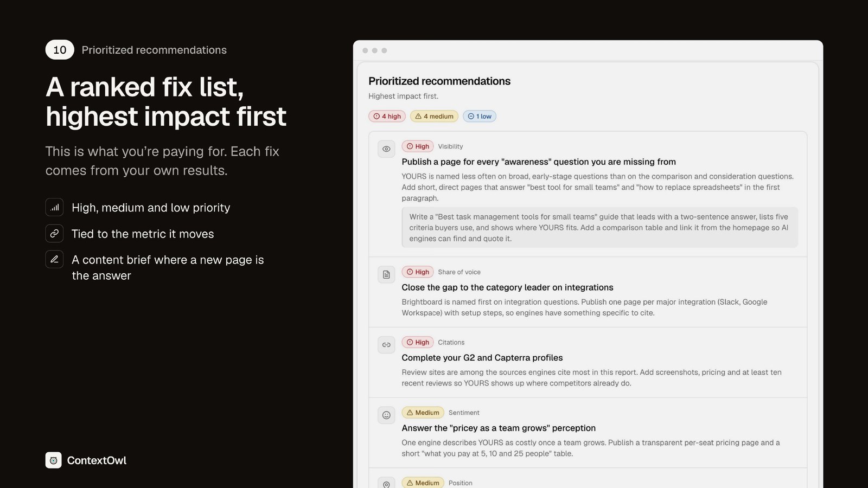The height and width of the screenshot is (488, 868).
Task: Click the 'ContextOwl' brand name text
Action: (97, 461)
